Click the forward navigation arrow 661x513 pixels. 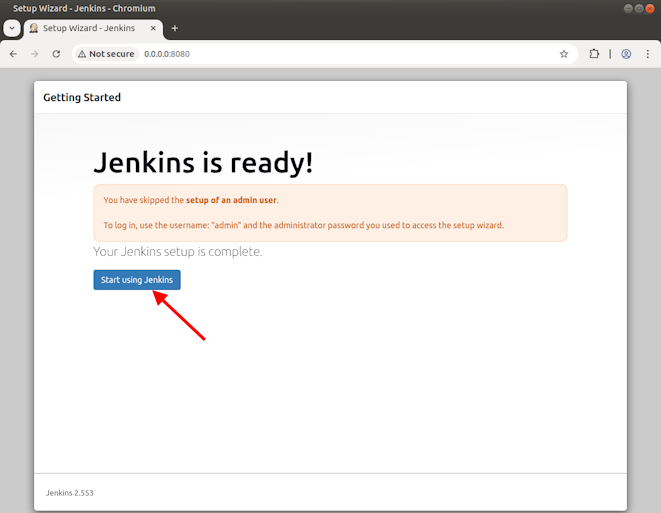[x=34, y=54]
